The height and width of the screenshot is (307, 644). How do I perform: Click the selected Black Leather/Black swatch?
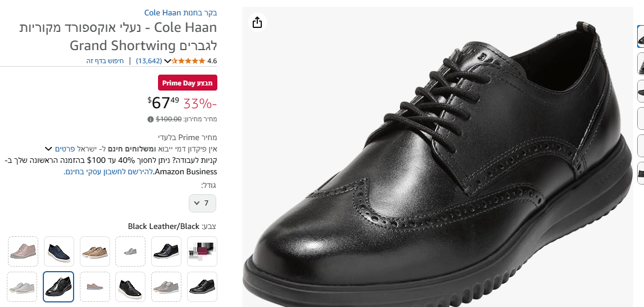(59, 286)
